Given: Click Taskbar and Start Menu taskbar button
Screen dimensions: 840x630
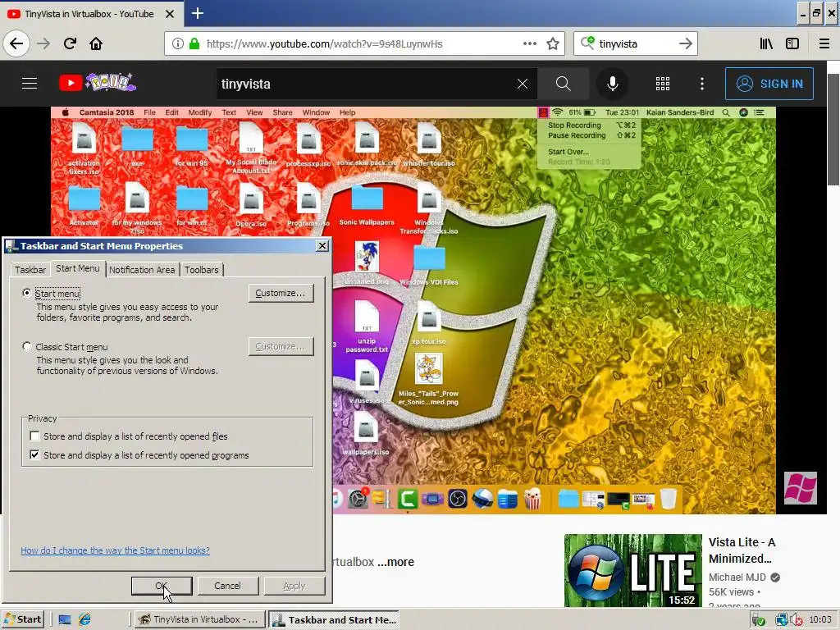Looking at the screenshot, I should pyautogui.click(x=334, y=619).
